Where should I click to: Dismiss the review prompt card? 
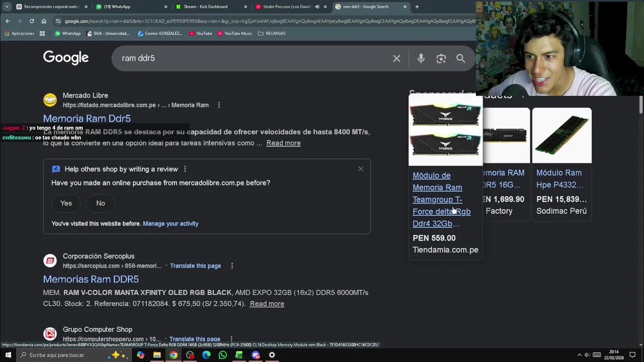click(361, 168)
